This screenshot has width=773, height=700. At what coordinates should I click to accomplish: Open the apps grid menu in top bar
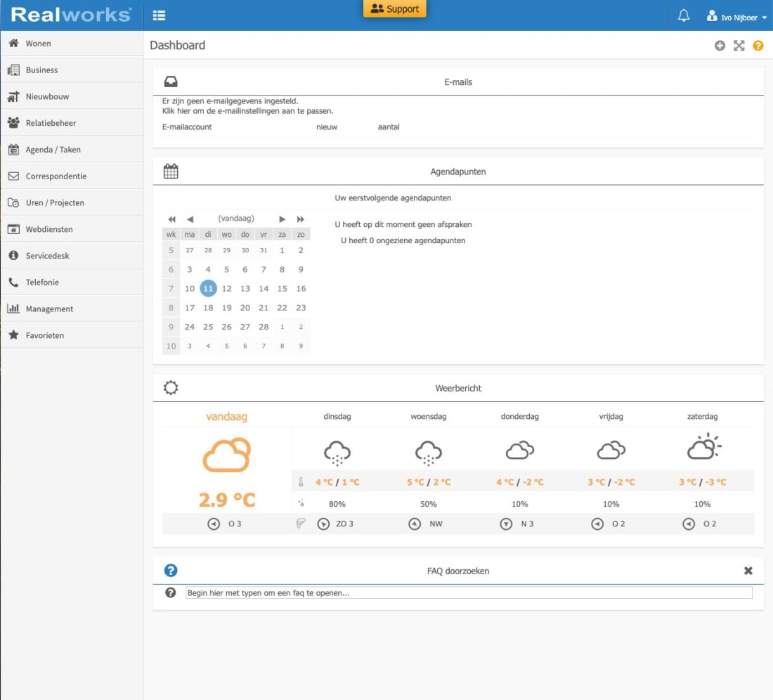point(159,15)
